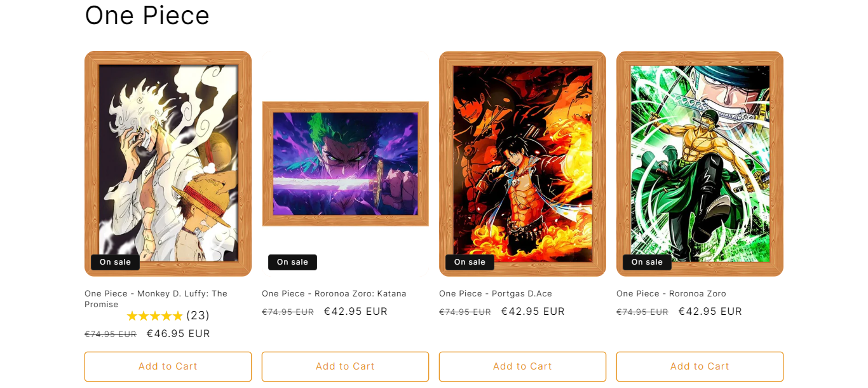868x388 pixels.
Task: Open the Roronoa Zoro Katana poster image
Action: pos(345,163)
